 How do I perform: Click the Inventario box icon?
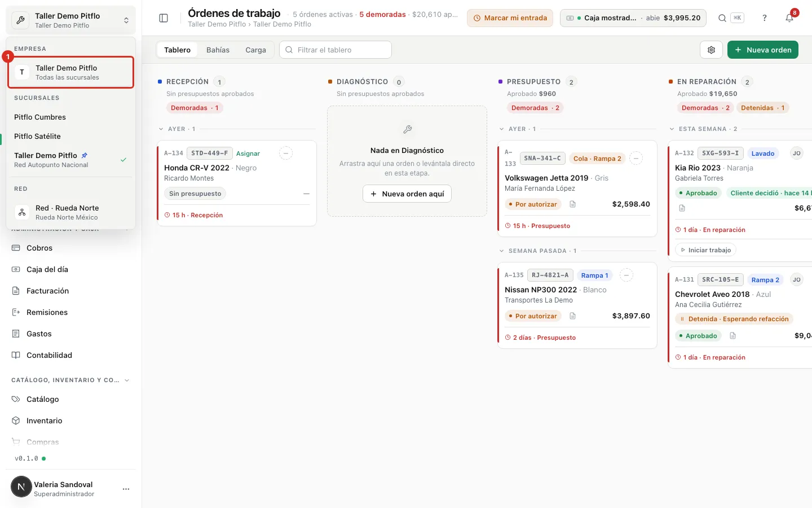point(16,421)
